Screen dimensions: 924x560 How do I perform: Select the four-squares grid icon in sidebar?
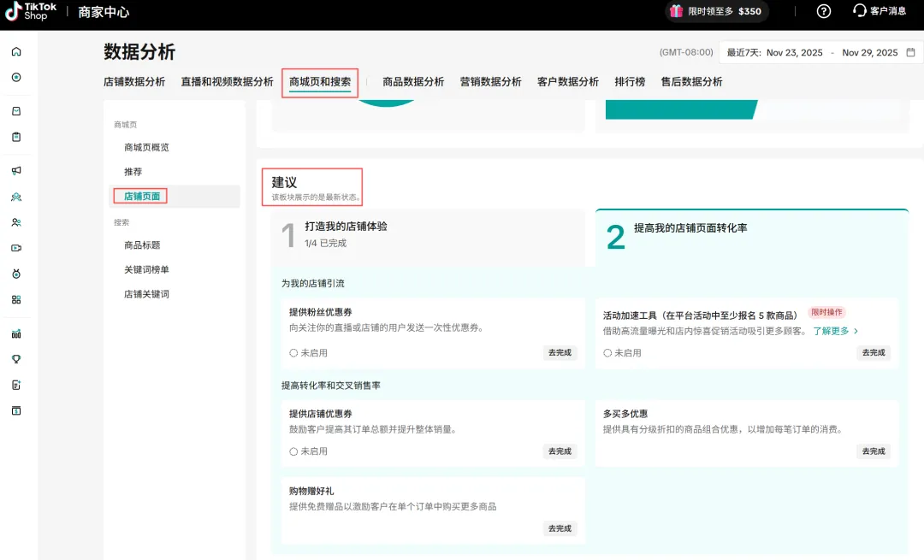tap(16, 299)
